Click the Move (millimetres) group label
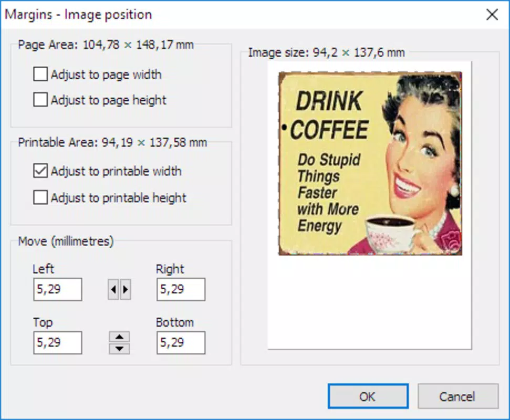 tap(66, 241)
